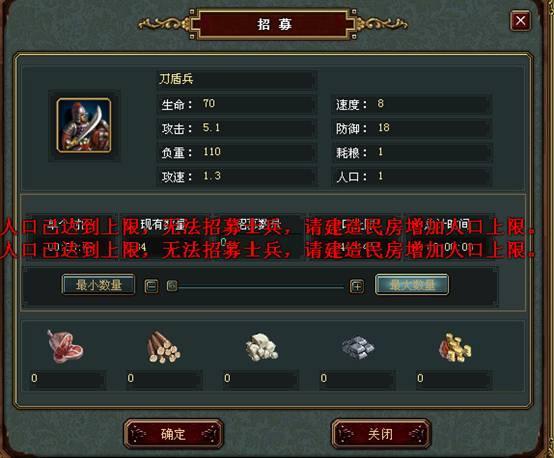
Task: Click the meat food resource icon
Action: point(65,346)
